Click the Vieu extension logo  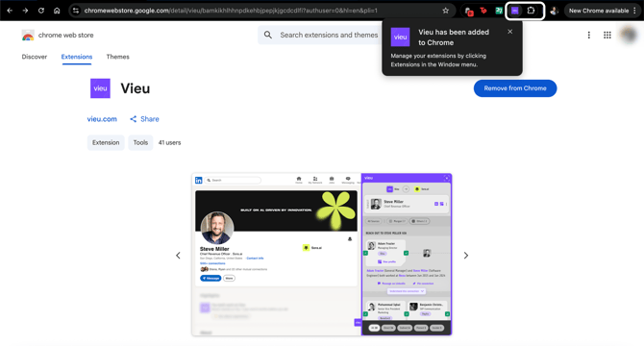pyautogui.click(x=100, y=88)
